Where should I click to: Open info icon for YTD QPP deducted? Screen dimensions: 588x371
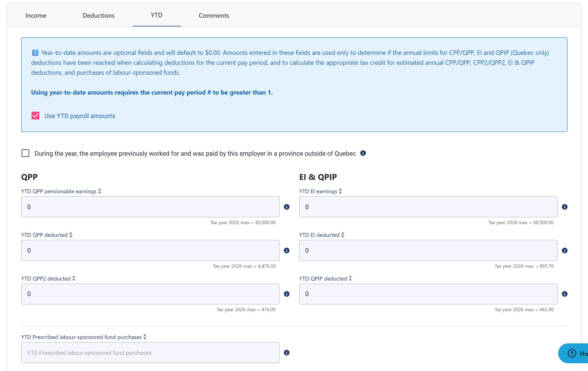point(287,250)
